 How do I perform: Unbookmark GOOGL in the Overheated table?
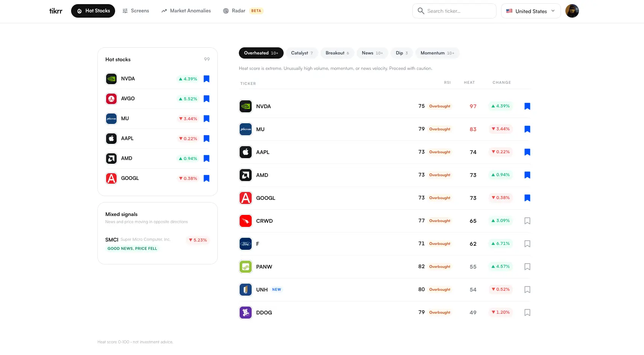coord(527,198)
